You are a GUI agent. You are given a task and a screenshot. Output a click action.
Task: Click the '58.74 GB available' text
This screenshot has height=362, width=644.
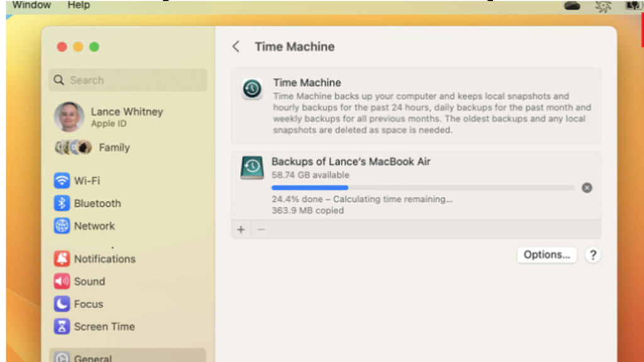tap(310, 175)
